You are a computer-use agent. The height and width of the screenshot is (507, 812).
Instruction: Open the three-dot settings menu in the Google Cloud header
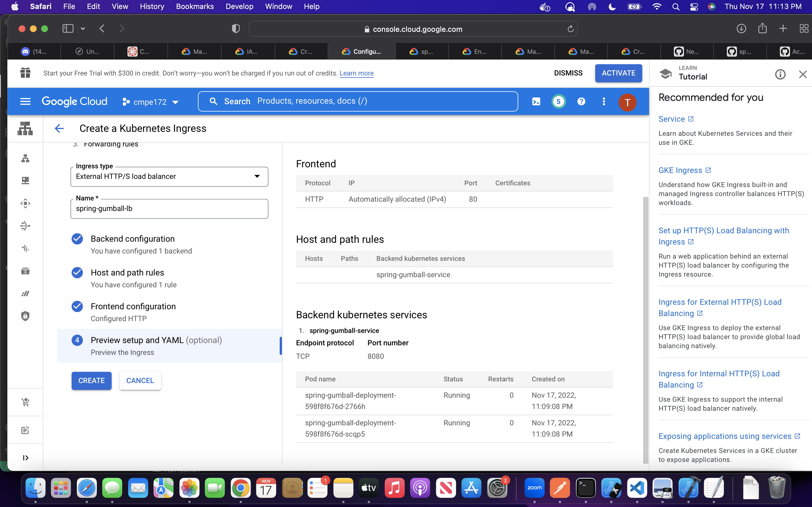pos(604,102)
